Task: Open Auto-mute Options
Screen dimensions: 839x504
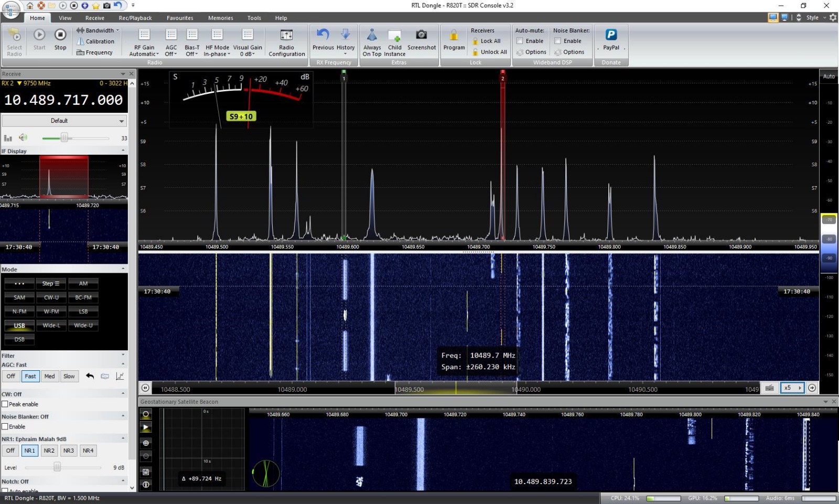Action: [532, 52]
